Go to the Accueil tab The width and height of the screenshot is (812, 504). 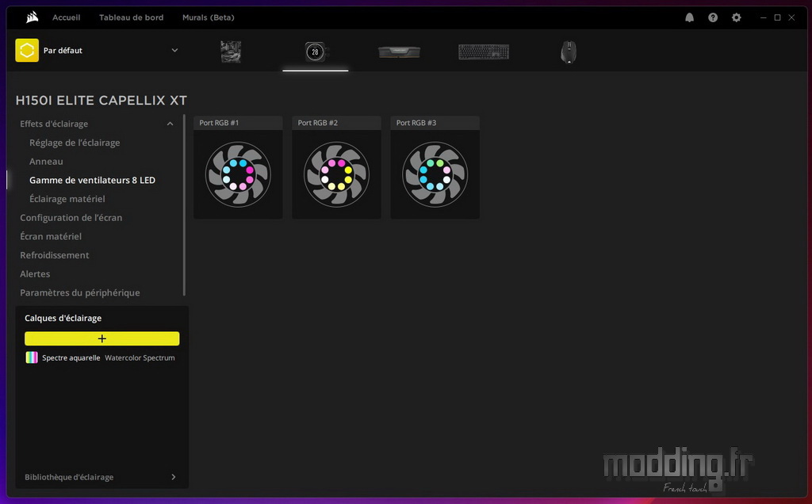pos(67,17)
